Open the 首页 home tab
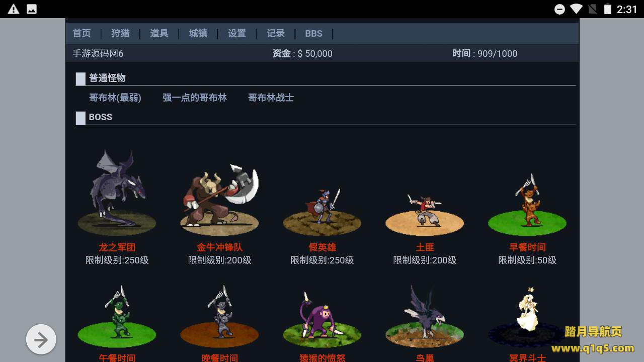This screenshot has height=362, width=644. tap(82, 33)
